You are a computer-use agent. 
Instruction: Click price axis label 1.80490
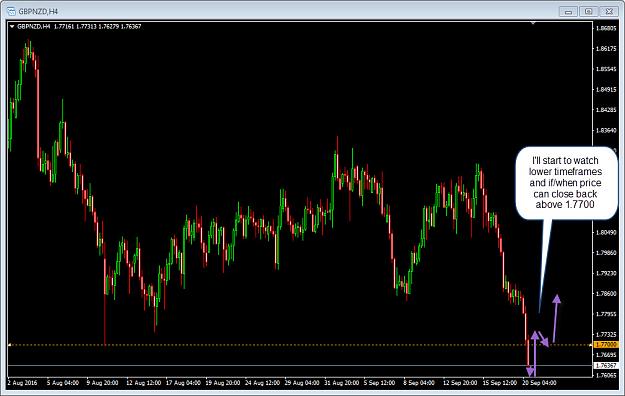[x=606, y=232]
